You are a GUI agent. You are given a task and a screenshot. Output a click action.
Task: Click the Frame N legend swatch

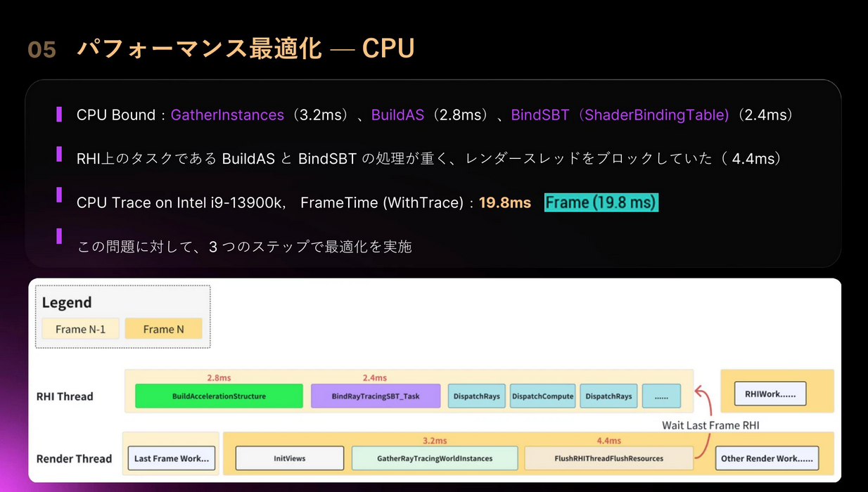163,329
